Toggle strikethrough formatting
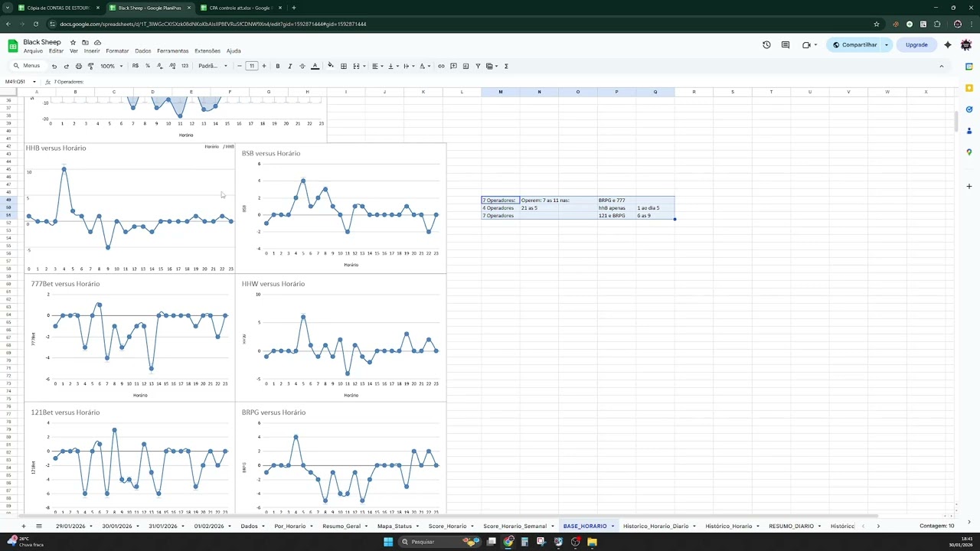Image resolution: width=980 pixels, height=551 pixels. click(x=302, y=66)
